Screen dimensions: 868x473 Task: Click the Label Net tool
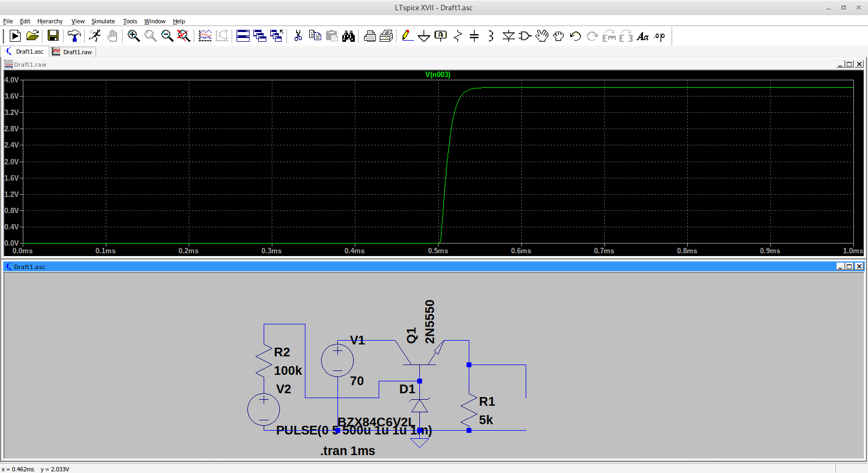441,36
